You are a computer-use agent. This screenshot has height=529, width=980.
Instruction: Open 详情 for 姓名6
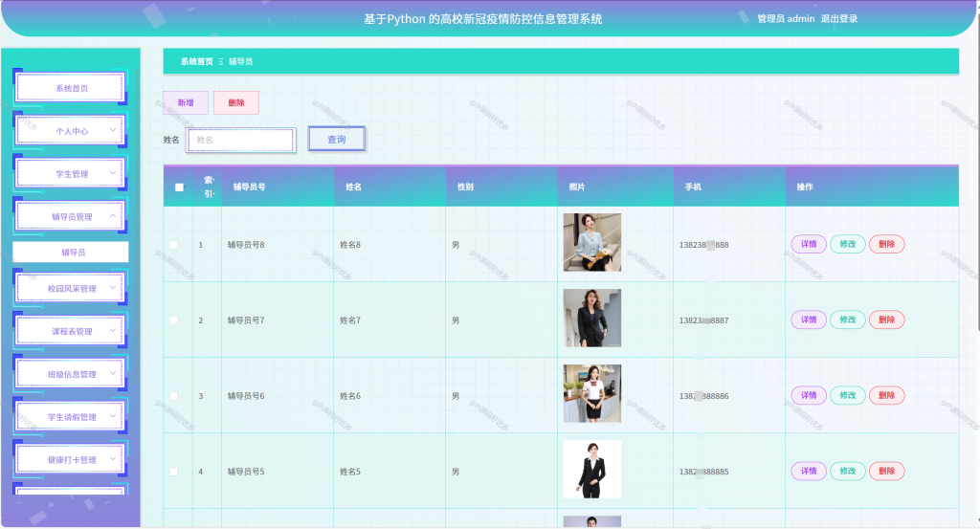point(809,395)
